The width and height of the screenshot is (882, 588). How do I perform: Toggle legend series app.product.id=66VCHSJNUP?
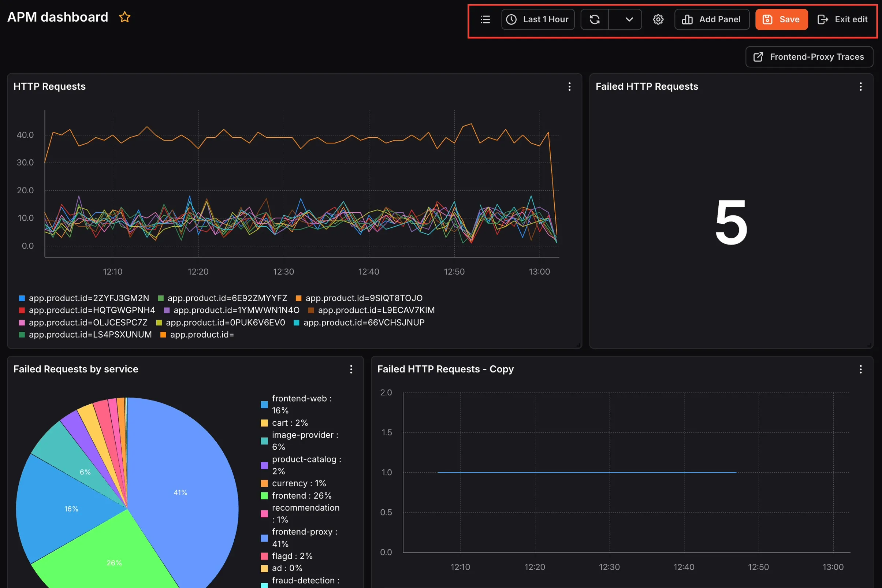(x=359, y=323)
